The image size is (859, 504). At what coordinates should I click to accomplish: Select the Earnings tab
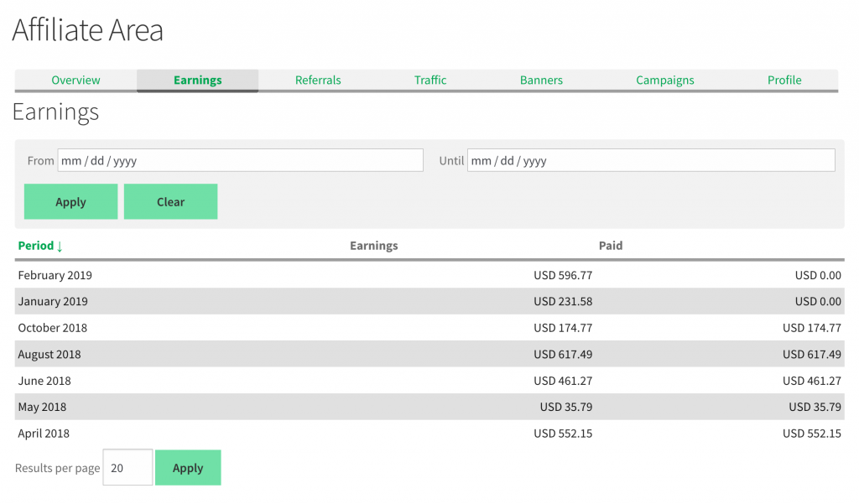tap(198, 80)
